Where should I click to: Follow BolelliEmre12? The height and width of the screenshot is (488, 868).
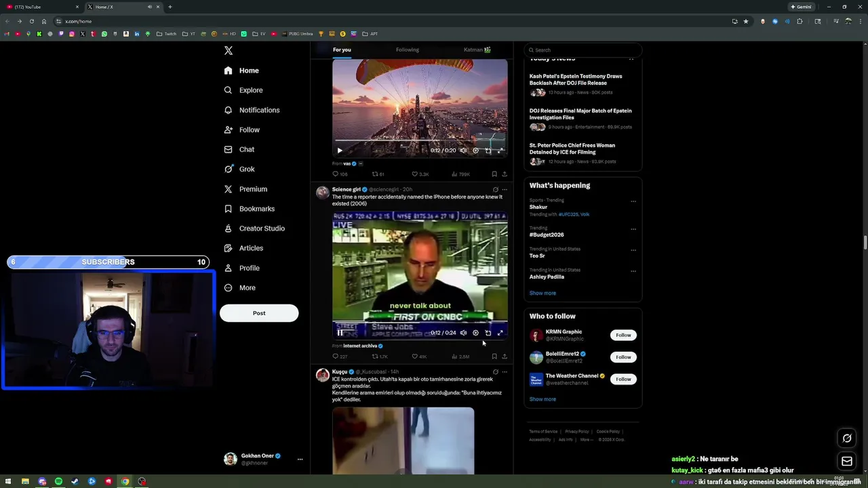(623, 357)
